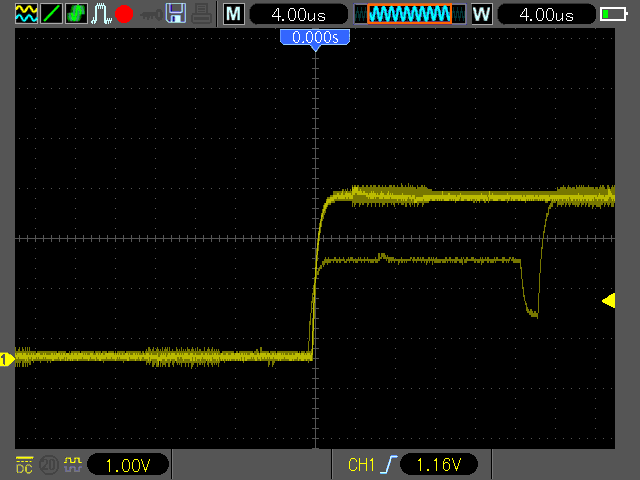The width and height of the screenshot is (640, 480).
Task: Save using the floppy disk icon
Action: (x=176, y=13)
